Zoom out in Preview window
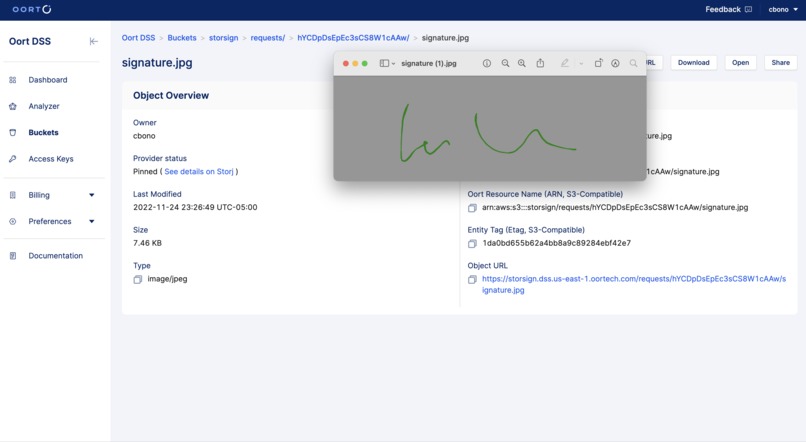 (505, 63)
